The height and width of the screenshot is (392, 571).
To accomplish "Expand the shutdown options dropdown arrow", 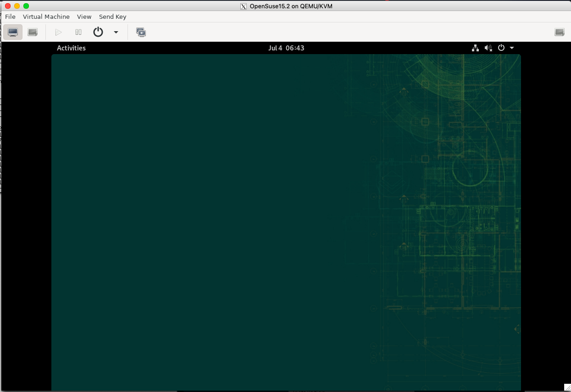I will click(x=116, y=32).
